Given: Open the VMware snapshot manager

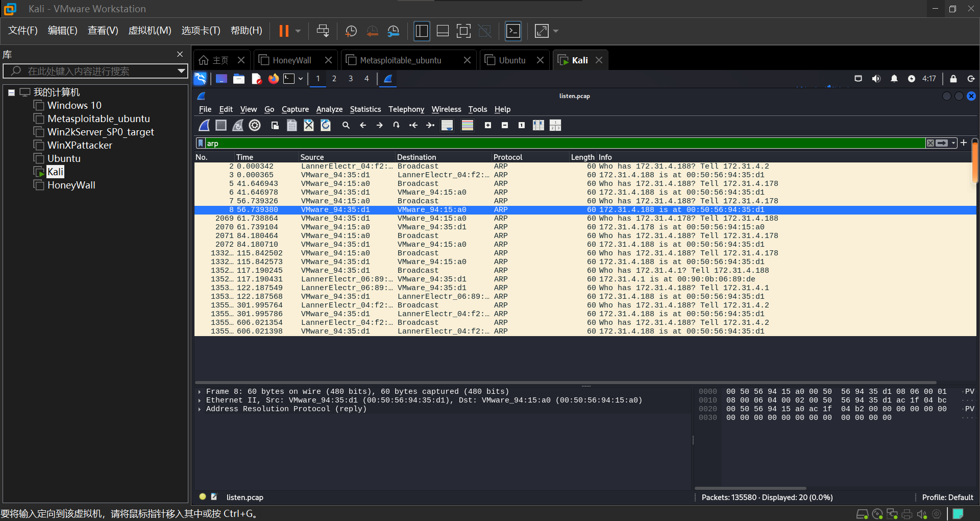Looking at the screenshot, I should click(394, 31).
